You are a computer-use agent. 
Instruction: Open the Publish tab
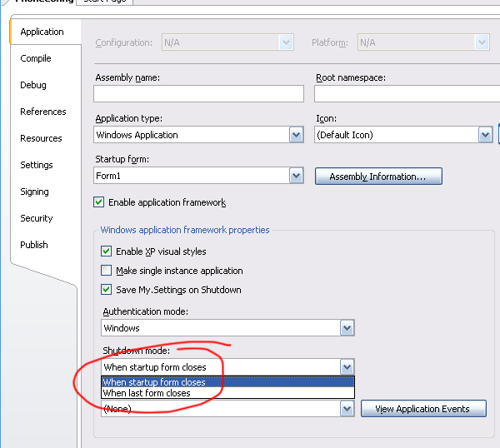[x=34, y=245]
